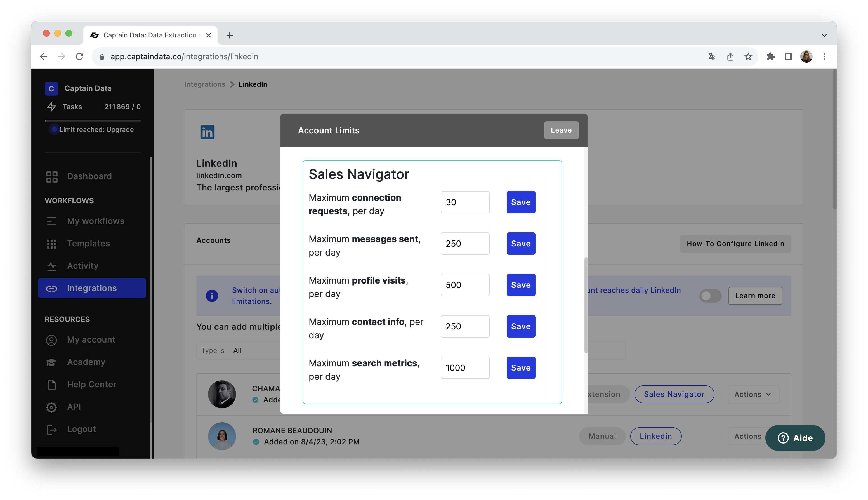
Task: Save the contact info limit
Action: coord(520,326)
